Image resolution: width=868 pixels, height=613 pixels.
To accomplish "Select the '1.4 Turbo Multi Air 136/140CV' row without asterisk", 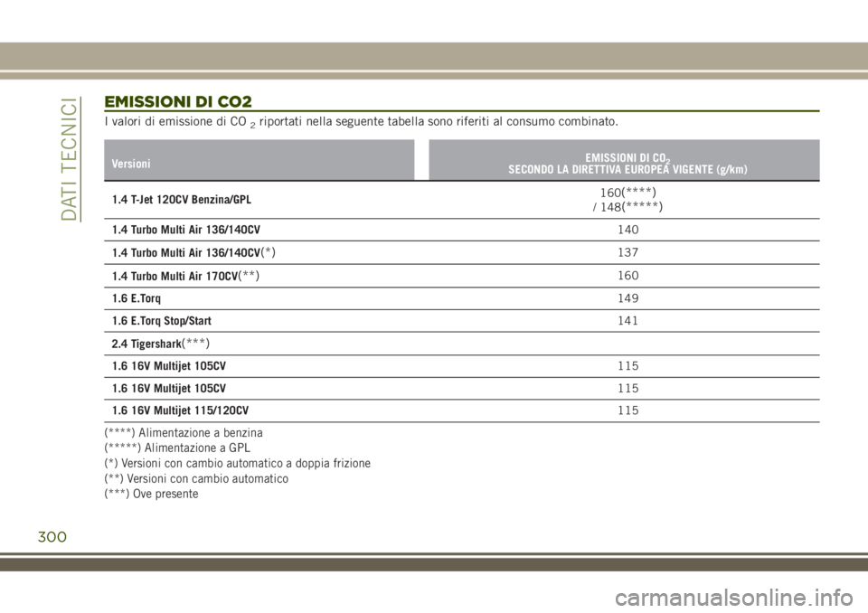I will tap(186, 230).
